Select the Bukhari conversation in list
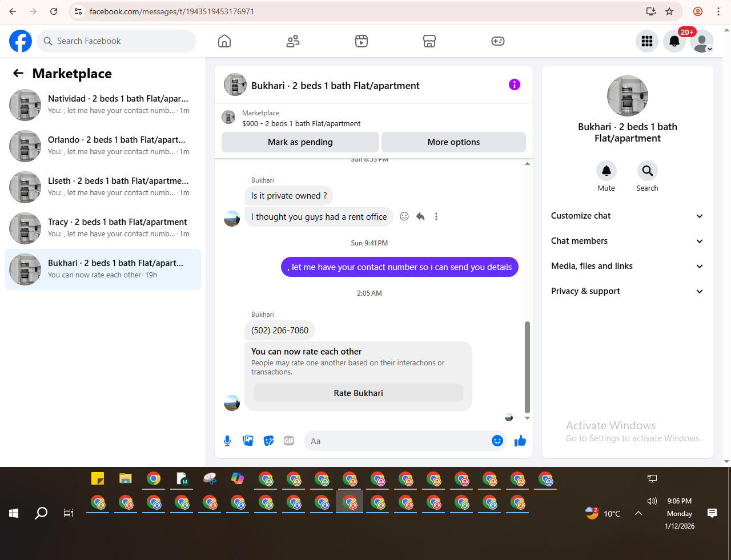The height and width of the screenshot is (560, 731). [x=103, y=269]
